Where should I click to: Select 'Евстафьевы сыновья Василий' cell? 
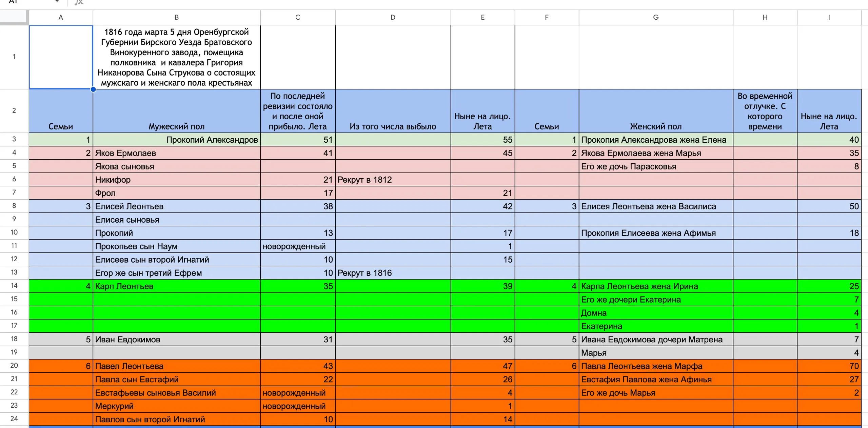177,392
